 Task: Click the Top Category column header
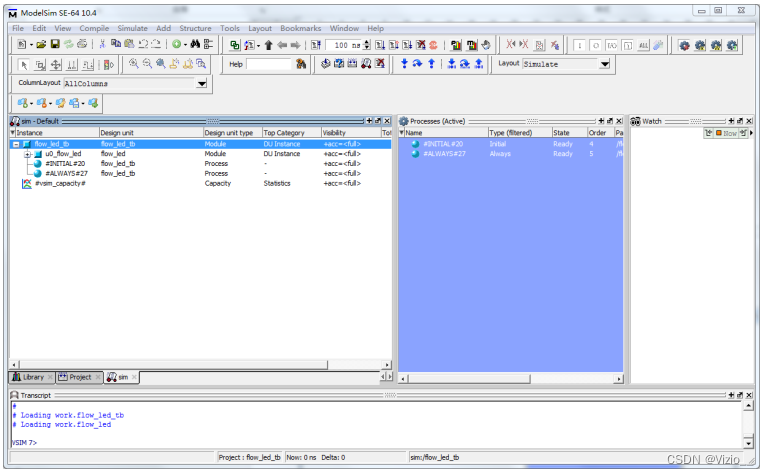[x=291, y=133]
